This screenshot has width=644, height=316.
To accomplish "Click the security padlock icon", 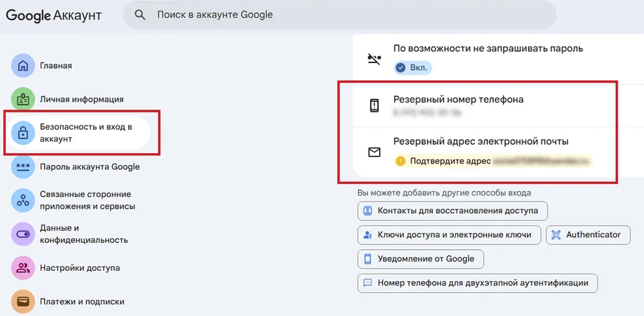I will tap(23, 133).
